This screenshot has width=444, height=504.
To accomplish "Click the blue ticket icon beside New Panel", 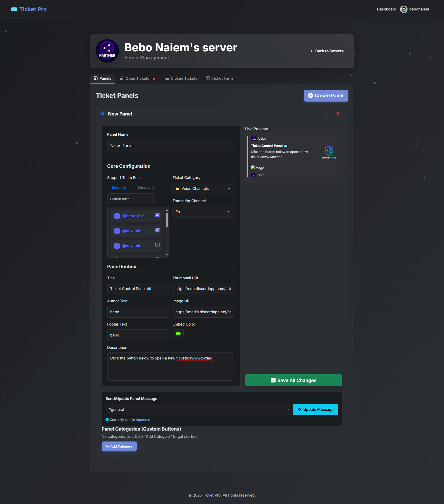I will click(102, 114).
